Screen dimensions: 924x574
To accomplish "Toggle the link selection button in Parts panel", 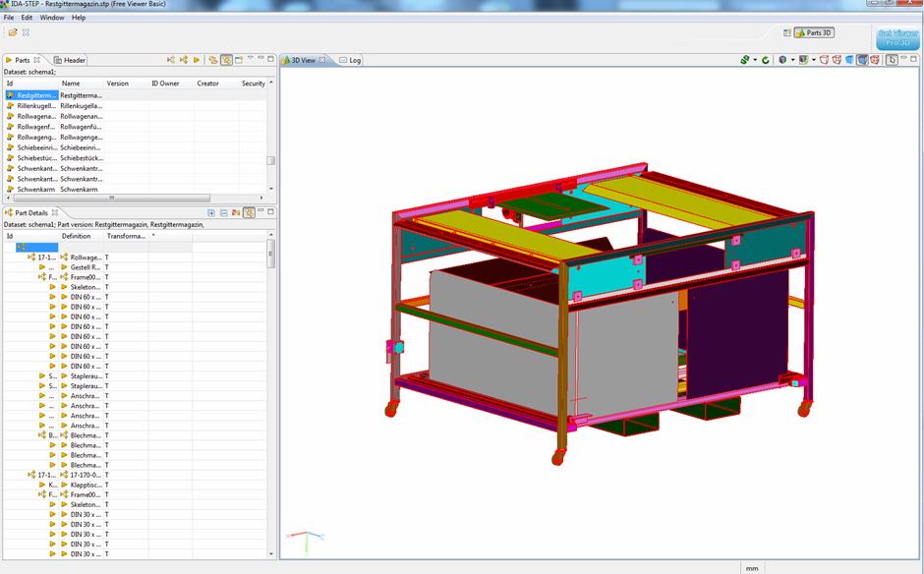I will point(226,60).
